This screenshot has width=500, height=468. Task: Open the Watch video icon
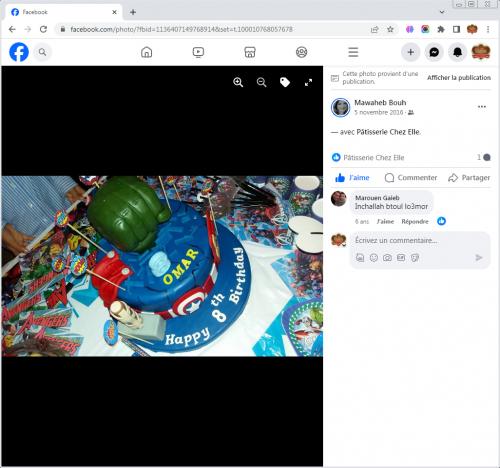[198, 52]
